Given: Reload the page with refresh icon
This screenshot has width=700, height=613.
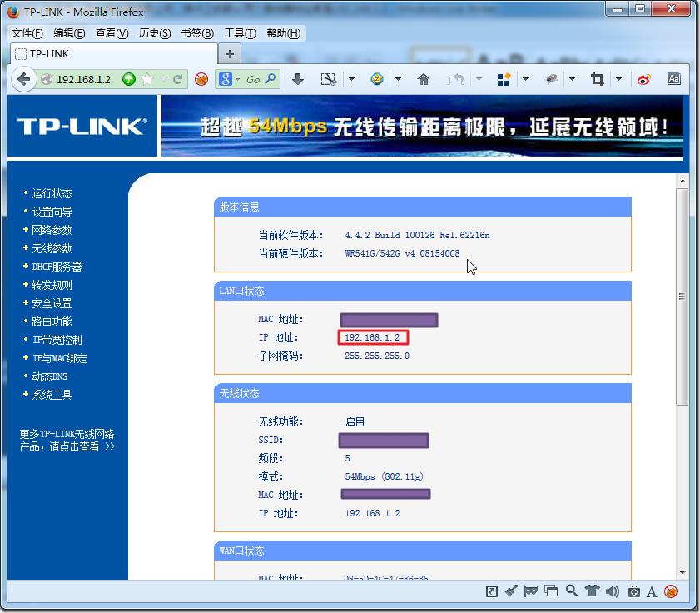Looking at the screenshot, I should pyautogui.click(x=177, y=79).
